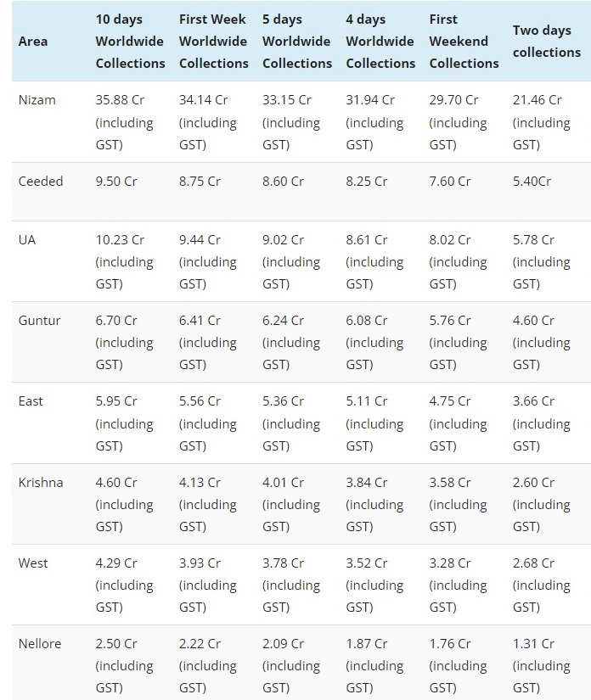Select the 9.50 Cr Ceeded value
Viewport: 591px width, 700px height.
115,181
